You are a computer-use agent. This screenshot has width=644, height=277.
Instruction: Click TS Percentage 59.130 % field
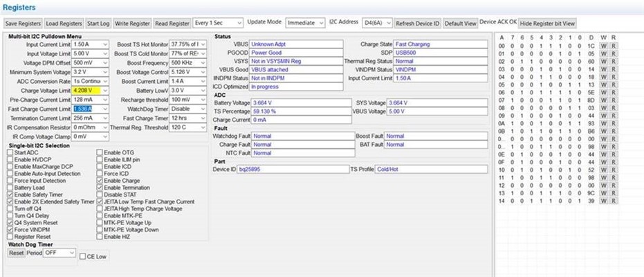[x=302, y=111]
